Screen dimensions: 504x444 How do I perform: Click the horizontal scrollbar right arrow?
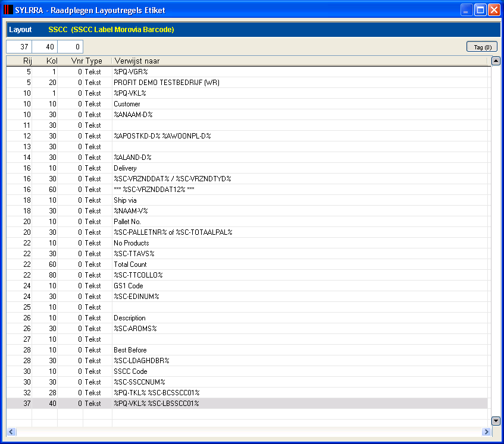tap(486, 432)
